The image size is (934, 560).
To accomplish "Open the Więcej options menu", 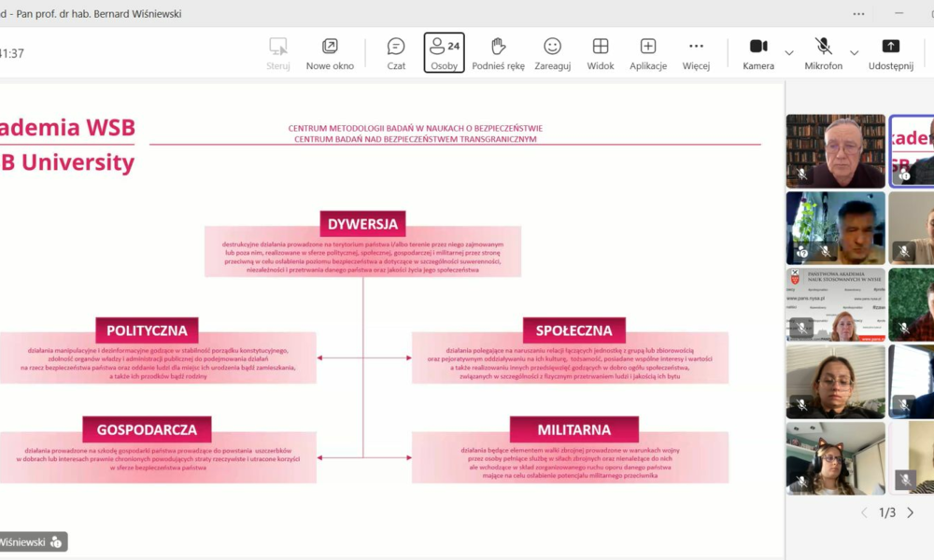I will click(x=696, y=53).
